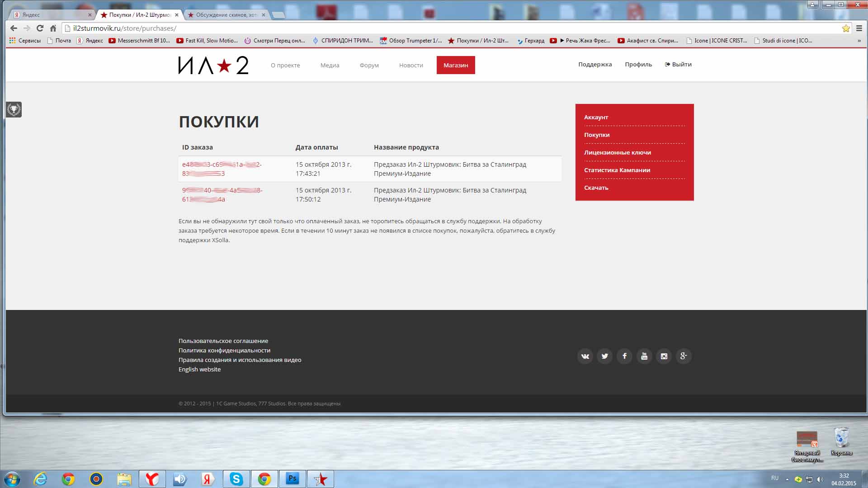Click the date cell '15 октября 2013 г. 17:43:21'
Screen dimensions: 868x488
(323, 169)
